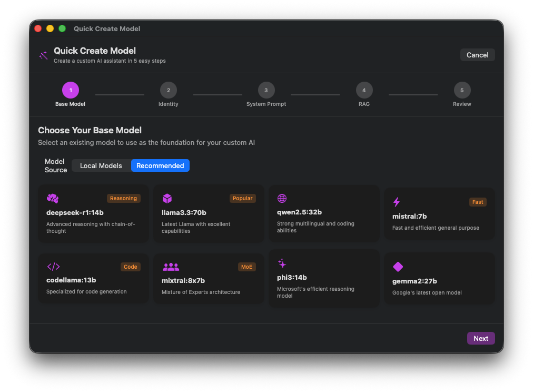Jump to step 5 Review

click(x=462, y=90)
